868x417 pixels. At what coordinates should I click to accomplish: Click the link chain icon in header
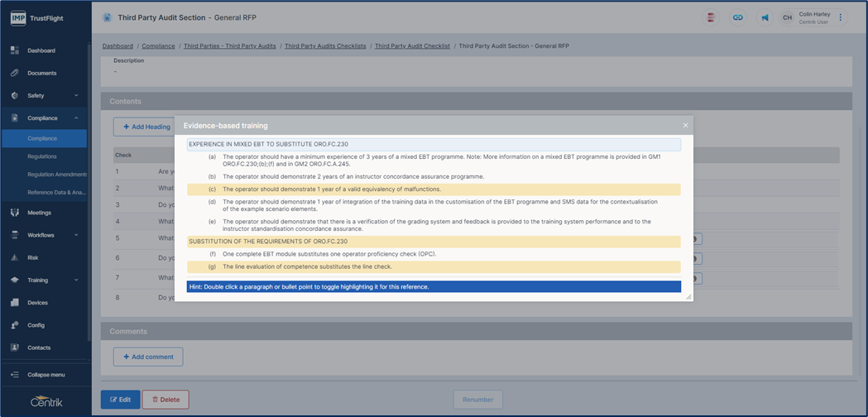click(x=737, y=17)
